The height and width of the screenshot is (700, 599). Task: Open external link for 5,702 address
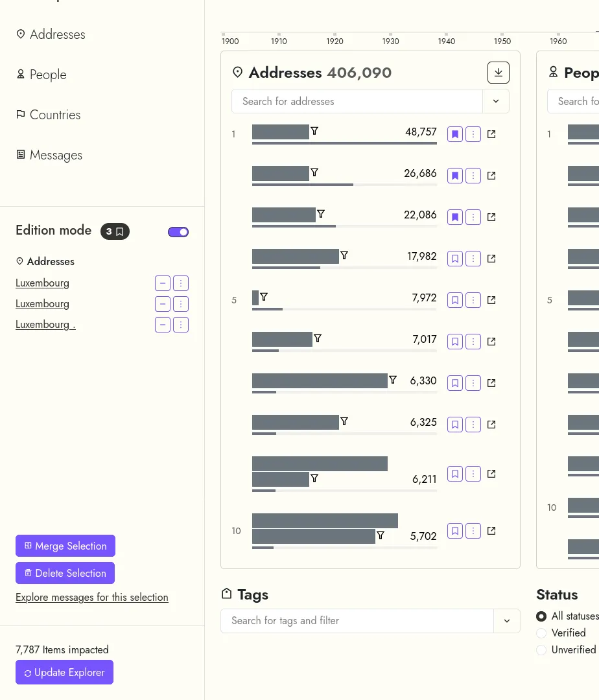pos(491,531)
